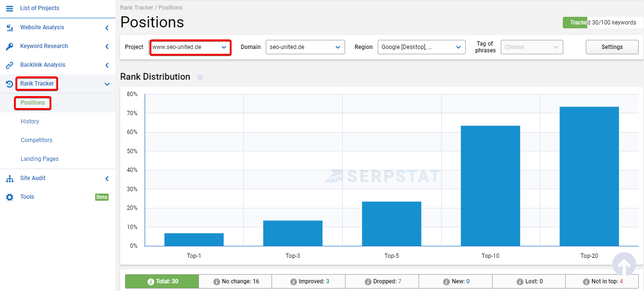Open List of Projects
Image resolution: width=644 pixels, height=291 pixels.
tap(39, 8)
